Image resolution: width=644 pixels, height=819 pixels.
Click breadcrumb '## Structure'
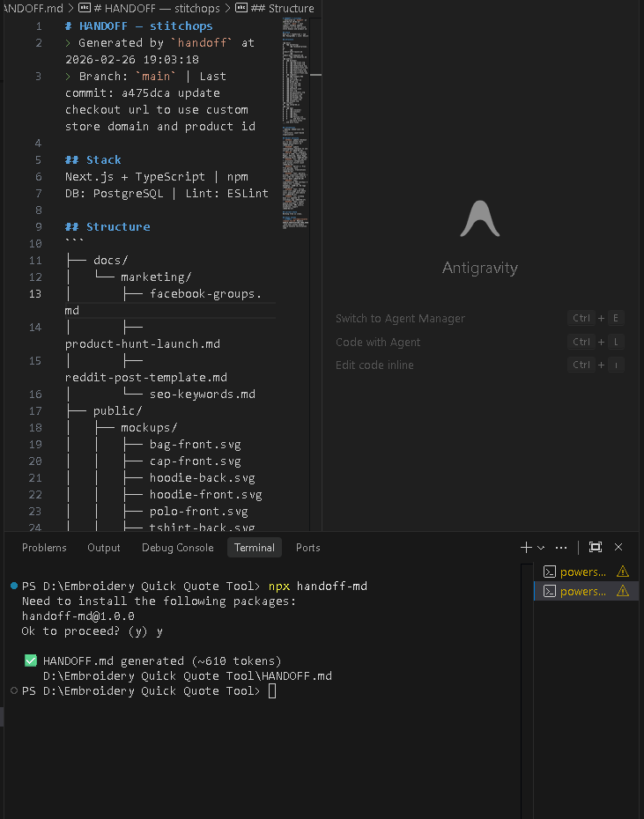pyautogui.click(x=275, y=8)
